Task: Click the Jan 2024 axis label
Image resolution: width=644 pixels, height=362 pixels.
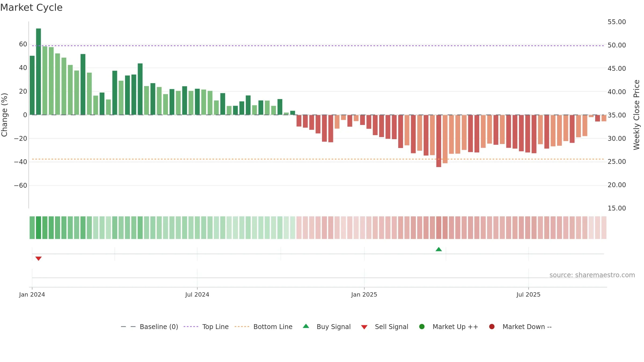Action: click(32, 294)
